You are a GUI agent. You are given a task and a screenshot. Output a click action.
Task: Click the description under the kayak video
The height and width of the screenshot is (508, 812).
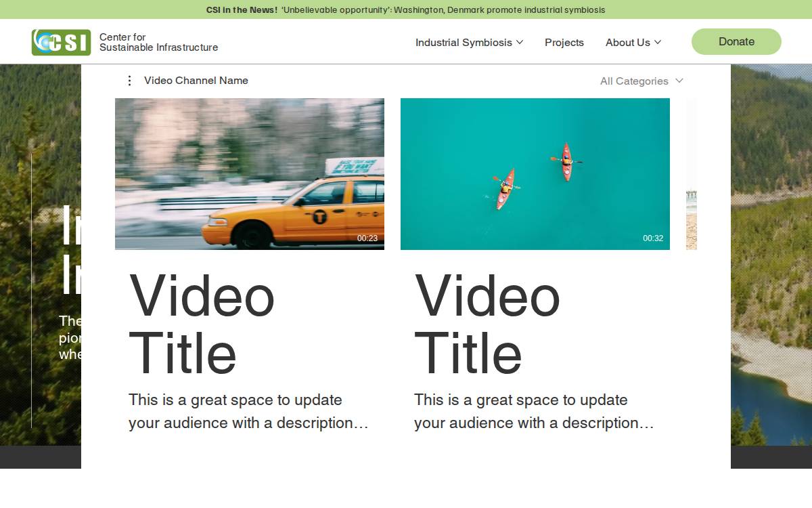[535, 411]
